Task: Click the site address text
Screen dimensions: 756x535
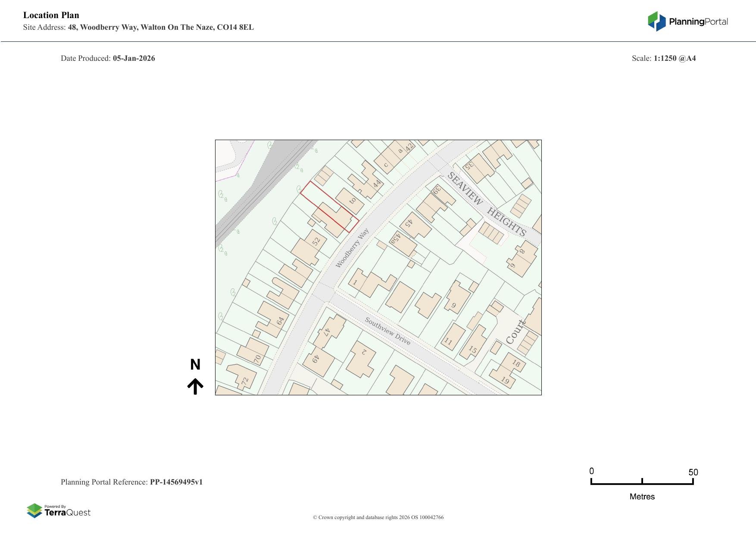Action: (160, 27)
